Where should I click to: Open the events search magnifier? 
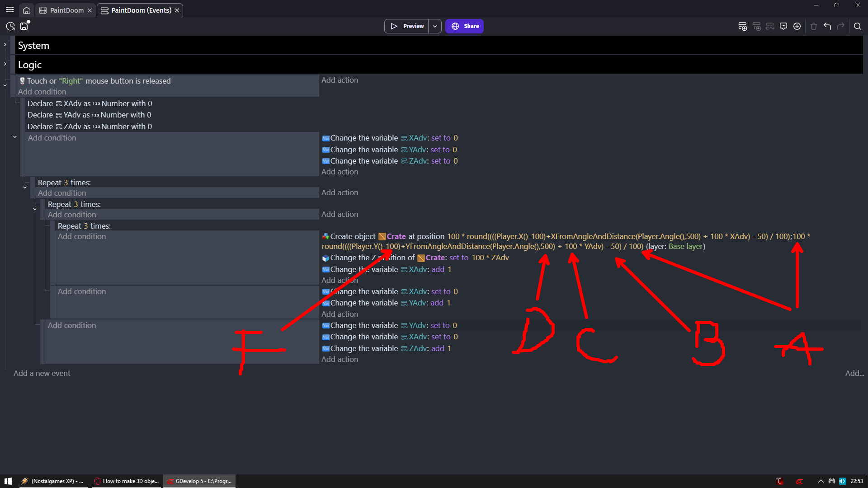[857, 26]
